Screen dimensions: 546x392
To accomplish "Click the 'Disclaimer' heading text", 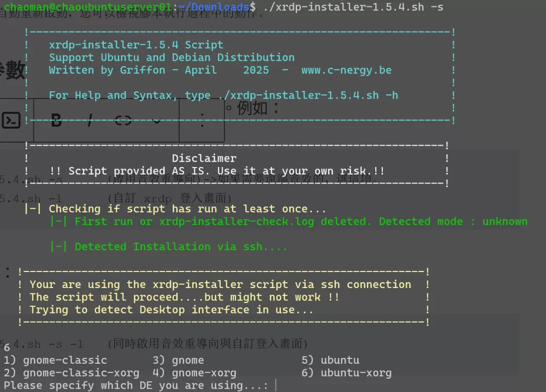I will pos(204,158).
